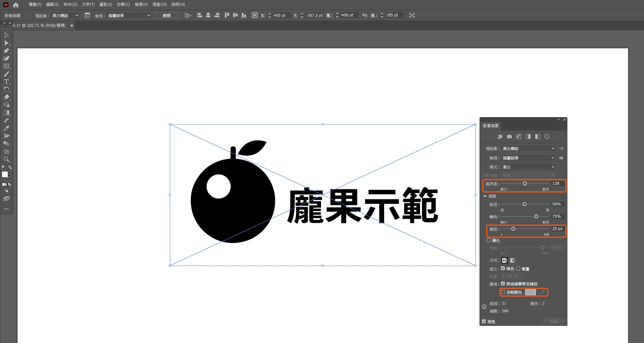Click horizontal align left icon
This screenshot has width=644, height=343.
[200, 15]
